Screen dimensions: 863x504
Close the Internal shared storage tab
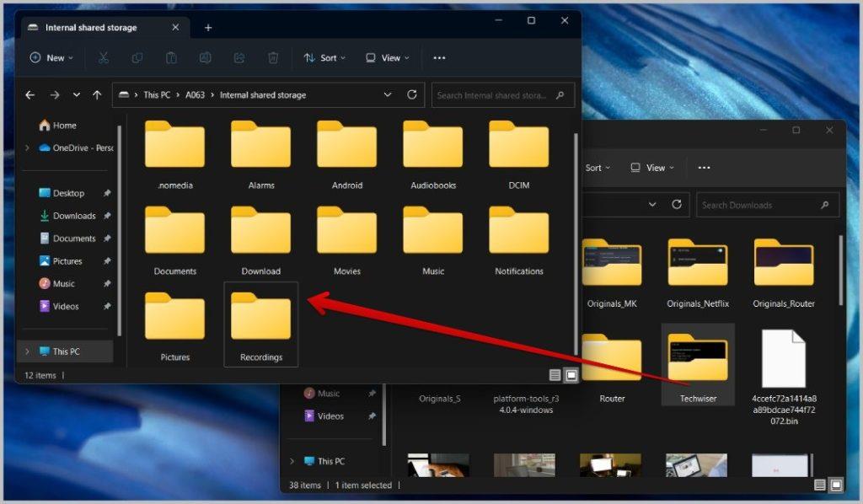[x=175, y=27]
